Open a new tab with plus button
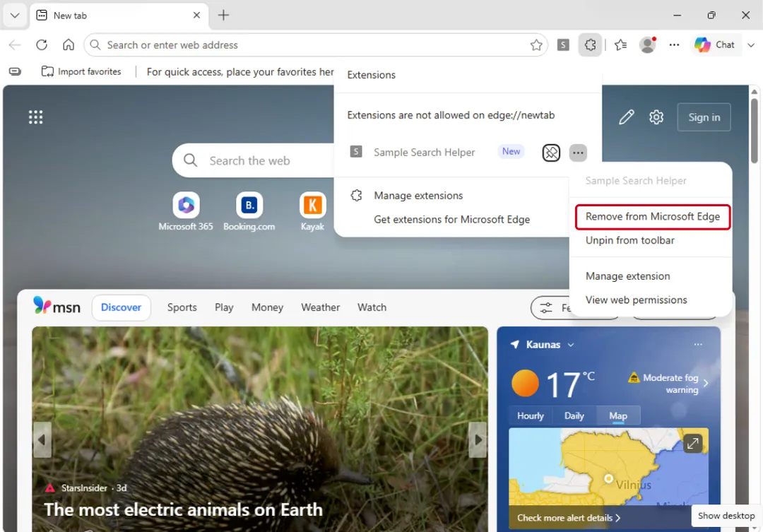Screen dimensions: 763x532 coord(223,15)
